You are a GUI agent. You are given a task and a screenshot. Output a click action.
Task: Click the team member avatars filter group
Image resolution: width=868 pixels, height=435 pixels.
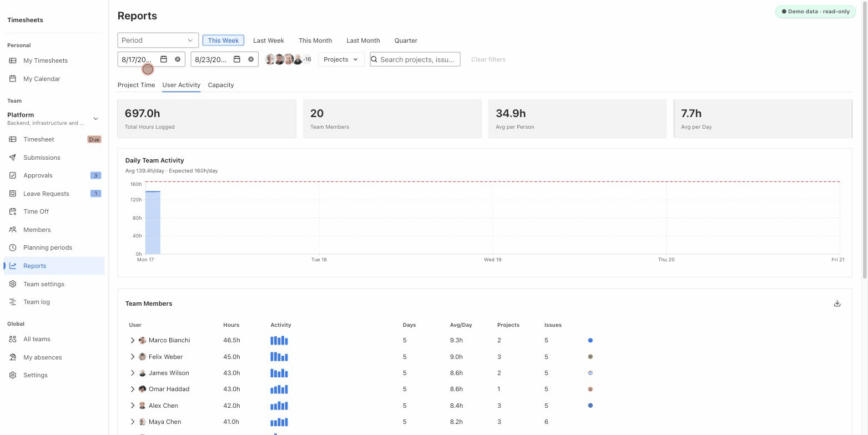[289, 59]
